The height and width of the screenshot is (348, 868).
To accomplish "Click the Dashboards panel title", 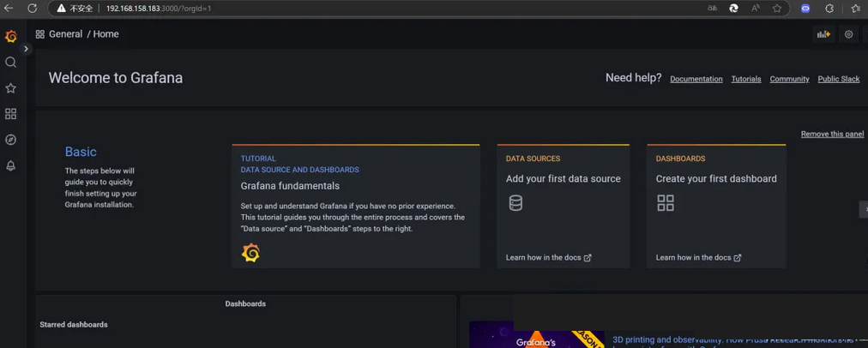I will [245, 303].
